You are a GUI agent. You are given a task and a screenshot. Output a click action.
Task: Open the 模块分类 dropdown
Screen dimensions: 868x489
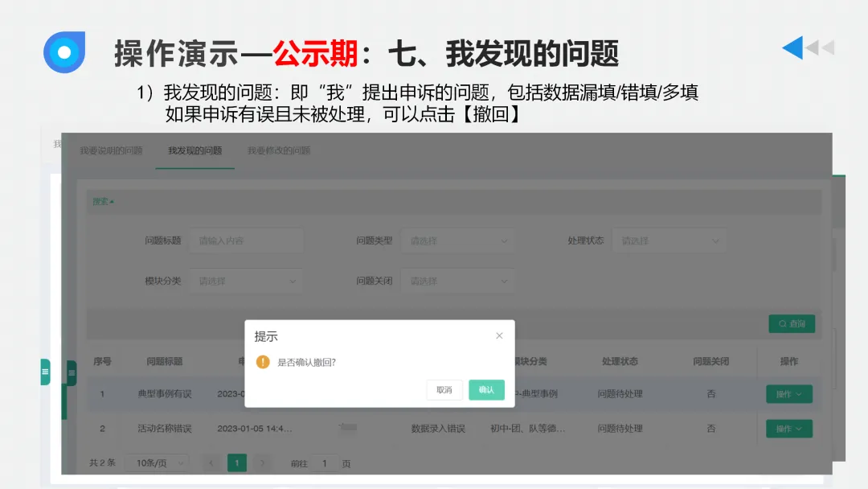(x=246, y=281)
